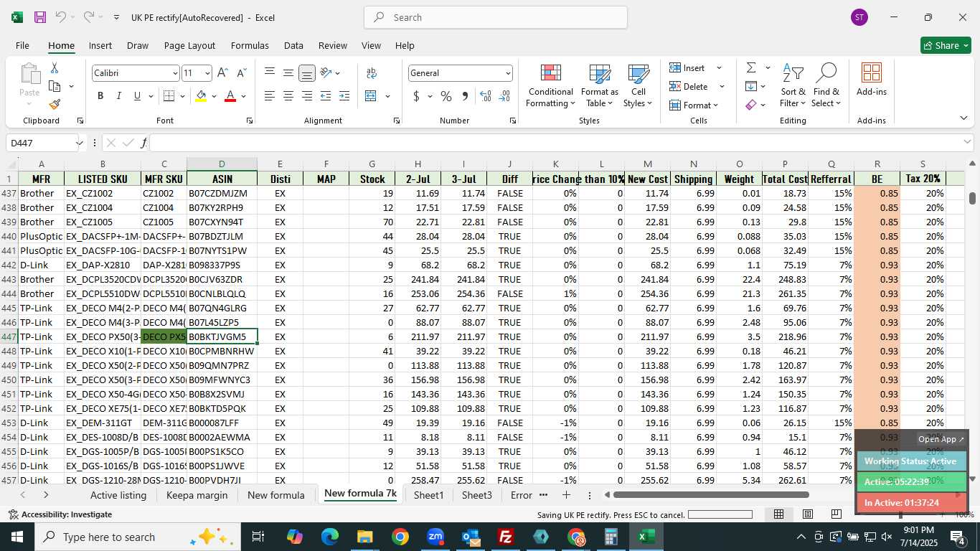Screen dimensions: 980x551
Task: Click the Borders icon
Action: (x=169, y=96)
